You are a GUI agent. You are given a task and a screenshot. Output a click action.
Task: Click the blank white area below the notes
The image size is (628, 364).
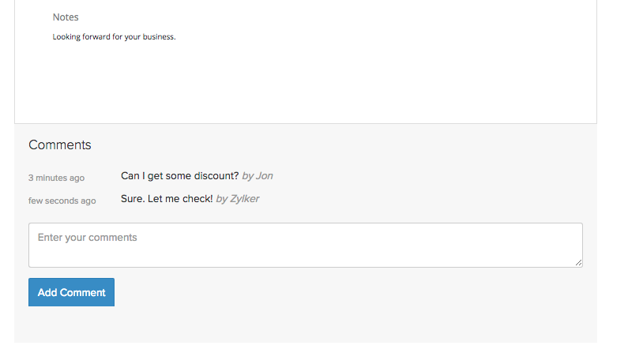(305, 83)
